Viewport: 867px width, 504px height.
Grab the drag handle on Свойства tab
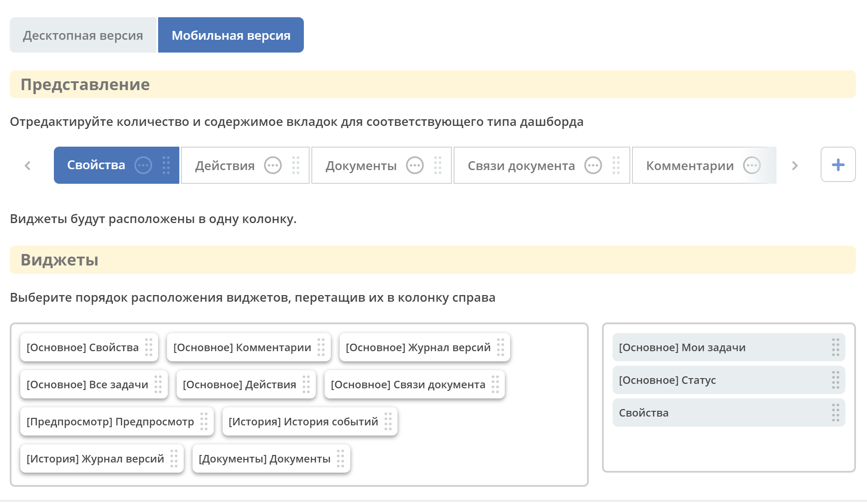pos(166,165)
